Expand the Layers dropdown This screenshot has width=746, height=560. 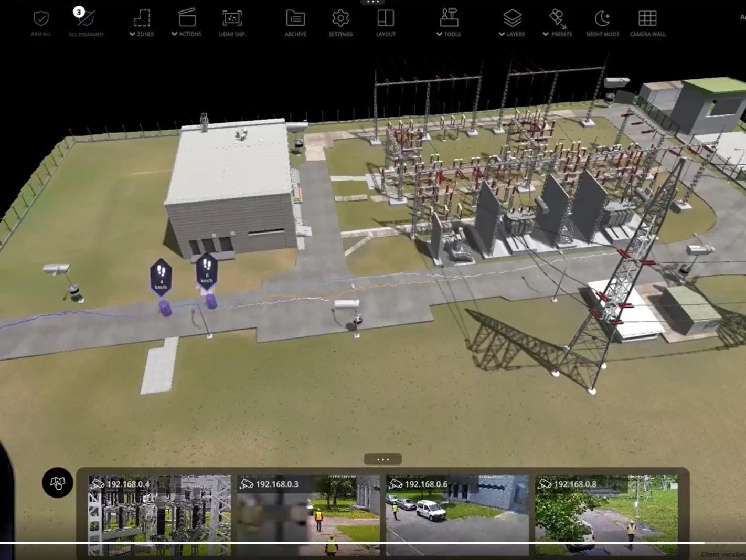(512, 21)
